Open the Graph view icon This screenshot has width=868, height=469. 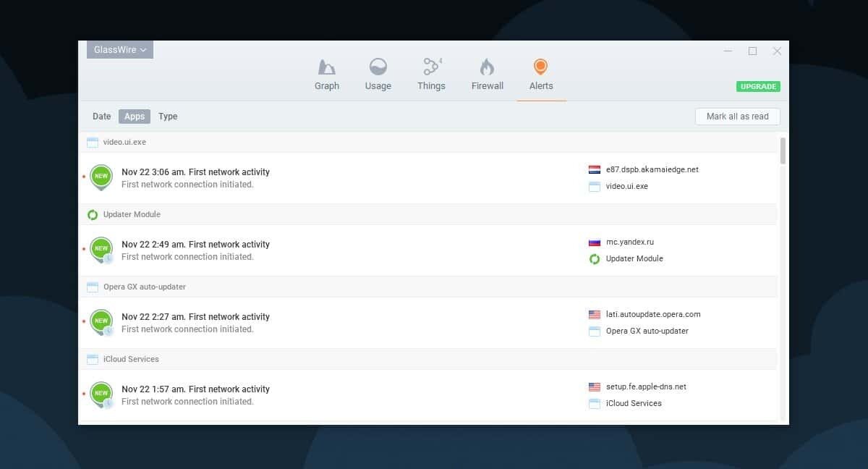click(327, 72)
